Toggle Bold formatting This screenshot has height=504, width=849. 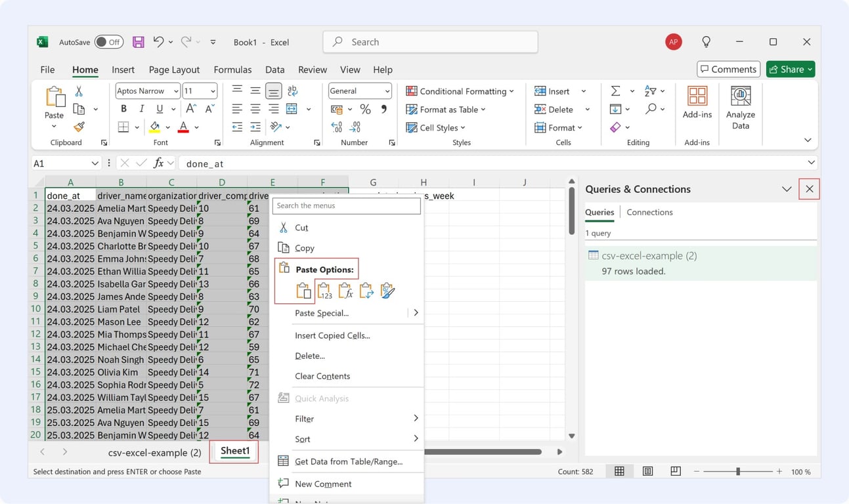point(123,109)
